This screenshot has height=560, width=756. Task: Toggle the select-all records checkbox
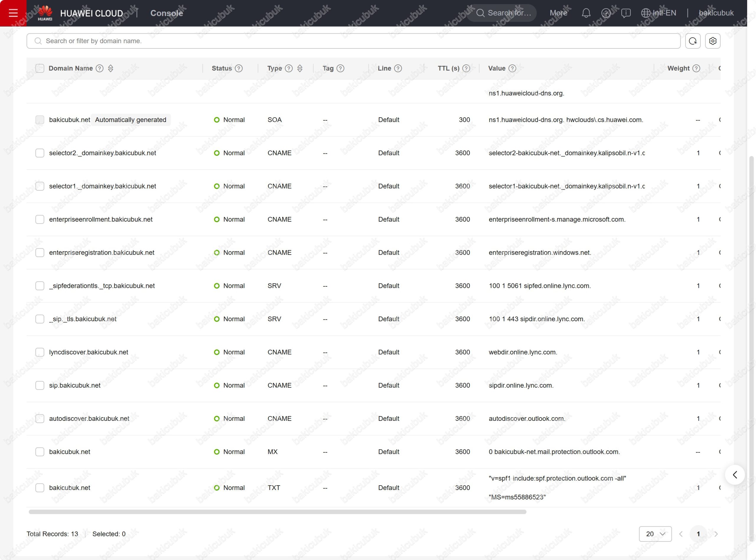point(40,69)
